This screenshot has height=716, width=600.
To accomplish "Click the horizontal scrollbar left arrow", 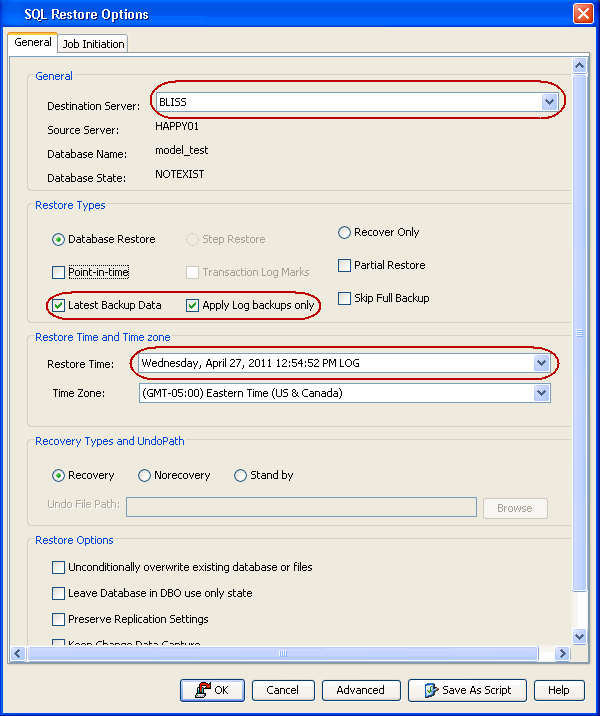I will click(x=17, y=653).
